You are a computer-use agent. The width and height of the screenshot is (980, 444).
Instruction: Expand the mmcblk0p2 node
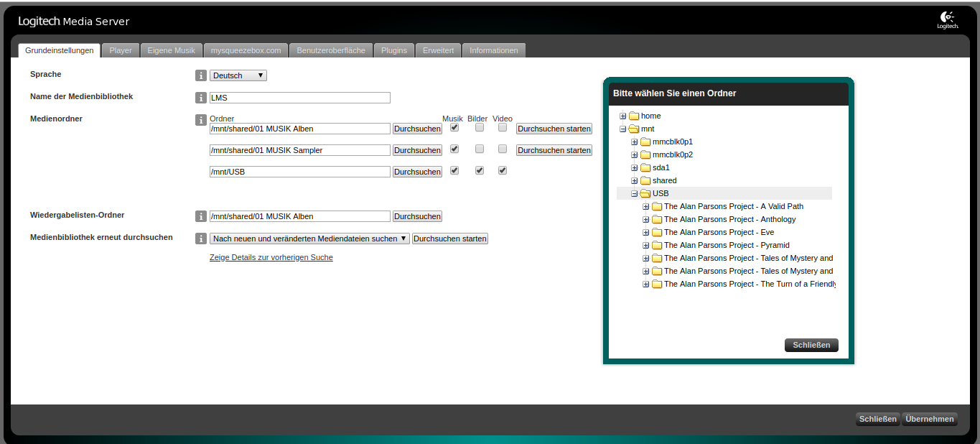coord(634,154)
